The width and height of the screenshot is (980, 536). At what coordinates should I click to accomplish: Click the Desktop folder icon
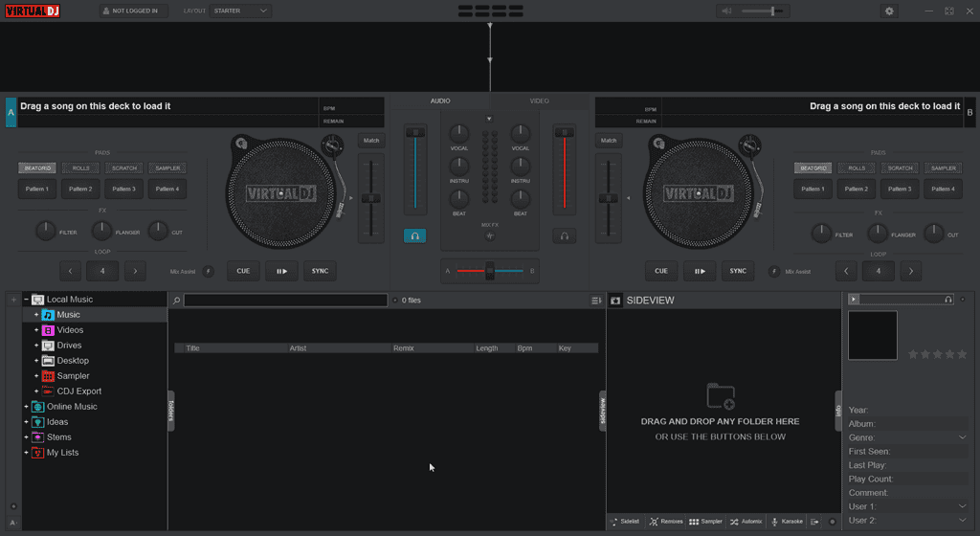click(48, 361)
